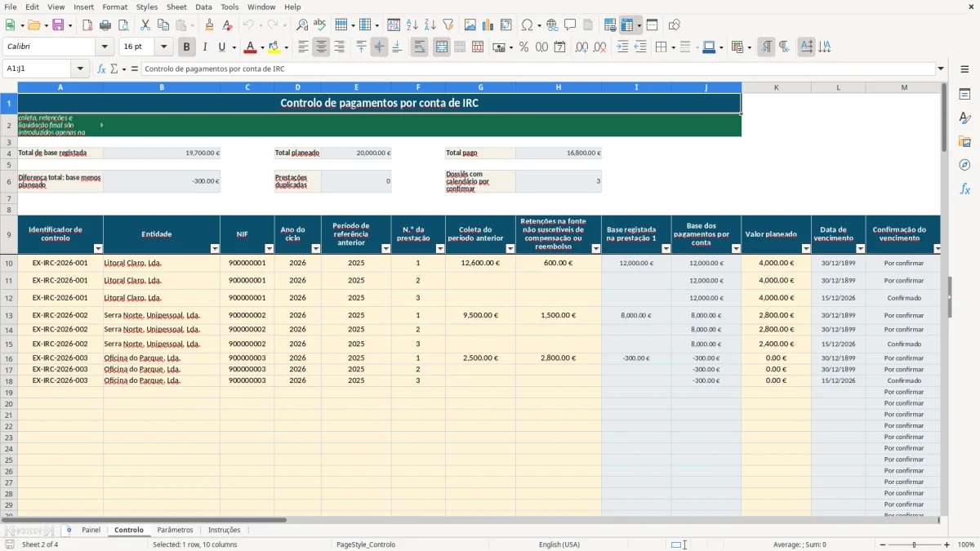
Task: Click the Format as Percent icon
Action: (x=524, y=47)
